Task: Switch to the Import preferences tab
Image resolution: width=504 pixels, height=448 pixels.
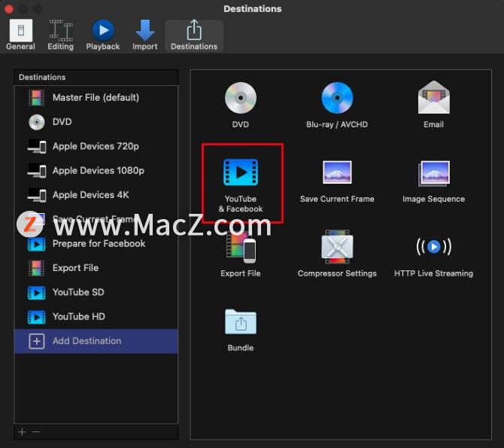Action: pyautogui.click(x=145, y=35)
